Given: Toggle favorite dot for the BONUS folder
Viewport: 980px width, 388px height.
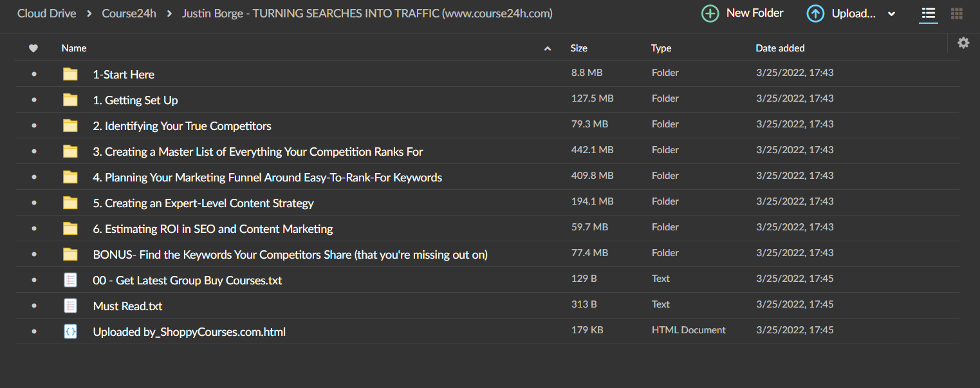Looking at the screenshot, I should [33, 254].
